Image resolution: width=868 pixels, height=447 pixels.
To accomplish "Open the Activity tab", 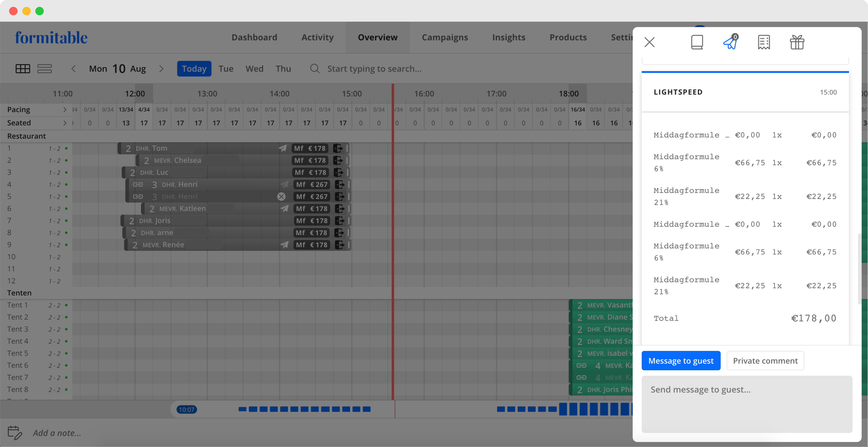I will (317, 37).
